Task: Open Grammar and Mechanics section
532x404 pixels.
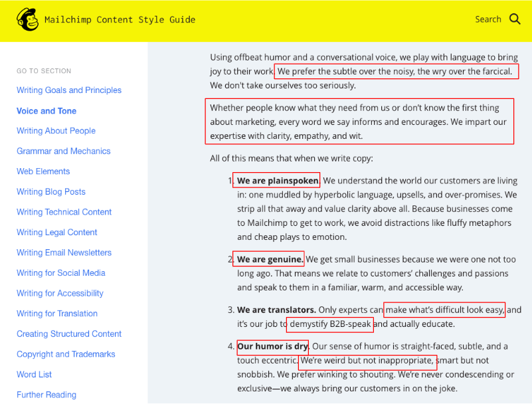Action: pyautogui.click(x=63, y=151)
